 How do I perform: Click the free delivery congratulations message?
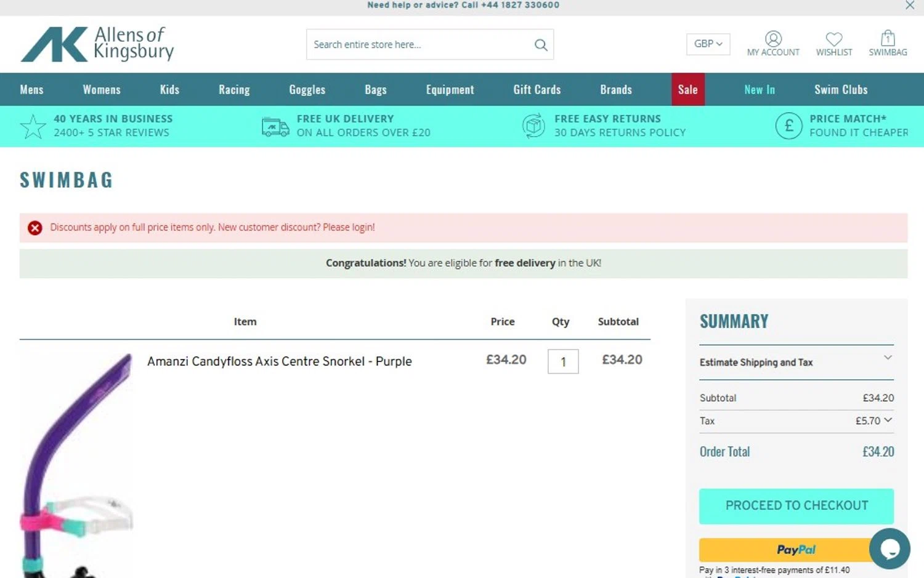pos(463,263)
